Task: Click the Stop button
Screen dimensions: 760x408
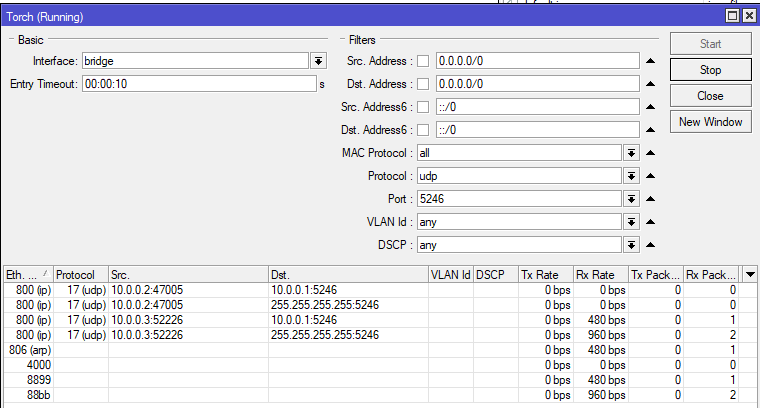Action: tap(711, 70)
